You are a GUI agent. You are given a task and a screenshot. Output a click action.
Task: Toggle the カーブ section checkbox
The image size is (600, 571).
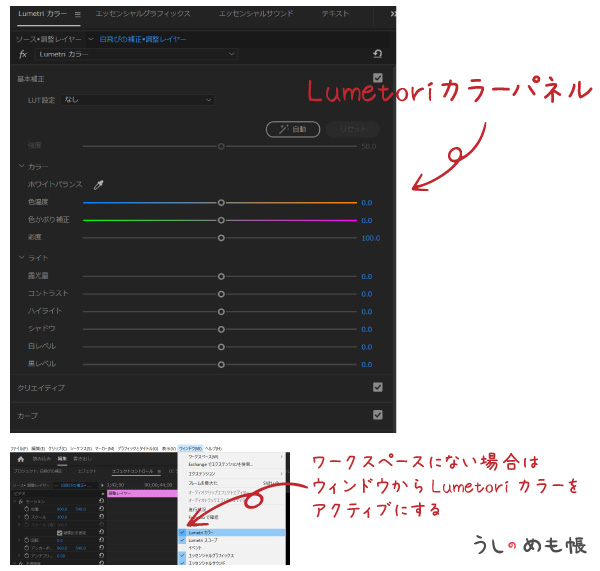[x=378, y=415]
